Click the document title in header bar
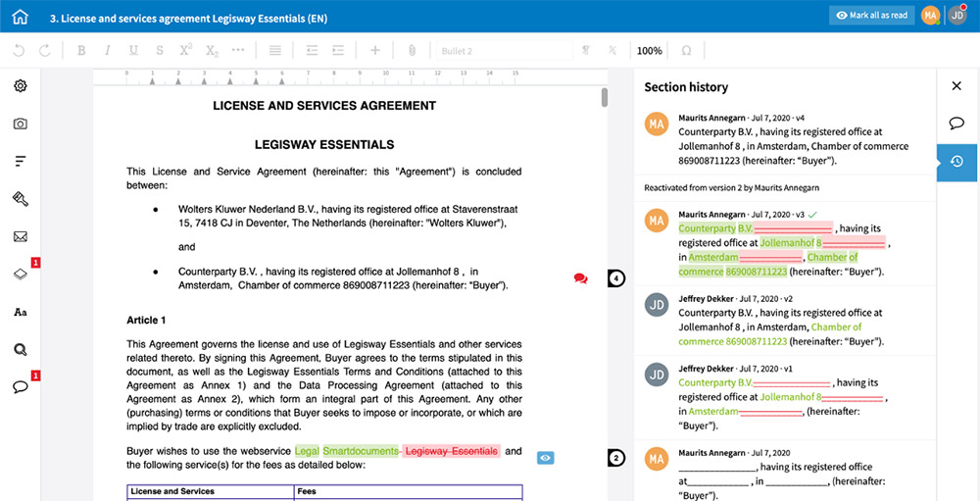 pyautogui.click(x=188, y=19)
